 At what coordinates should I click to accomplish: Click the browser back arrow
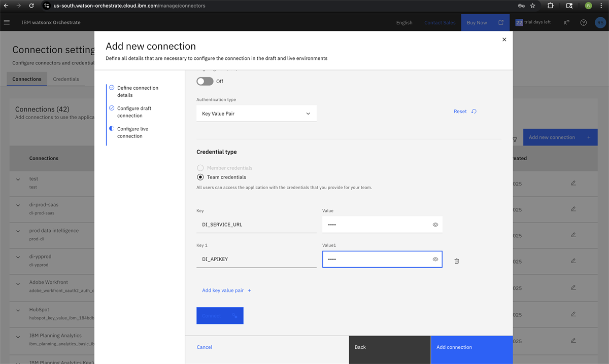pyautogui.click(x=6, y=6)
